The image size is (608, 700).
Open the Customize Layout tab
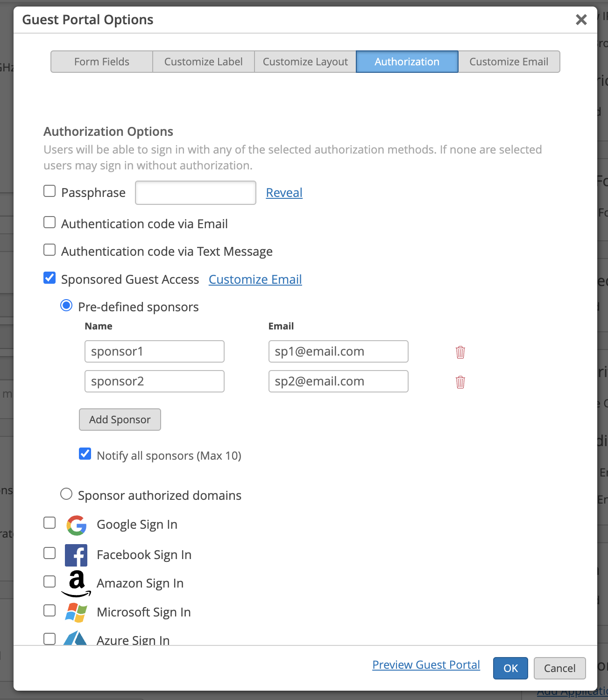(x=305, y=62)
